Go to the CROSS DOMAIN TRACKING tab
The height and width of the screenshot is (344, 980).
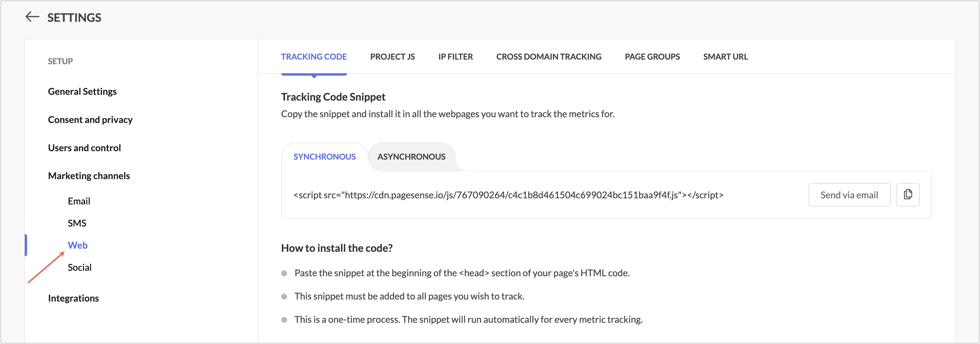pos(549,57)
